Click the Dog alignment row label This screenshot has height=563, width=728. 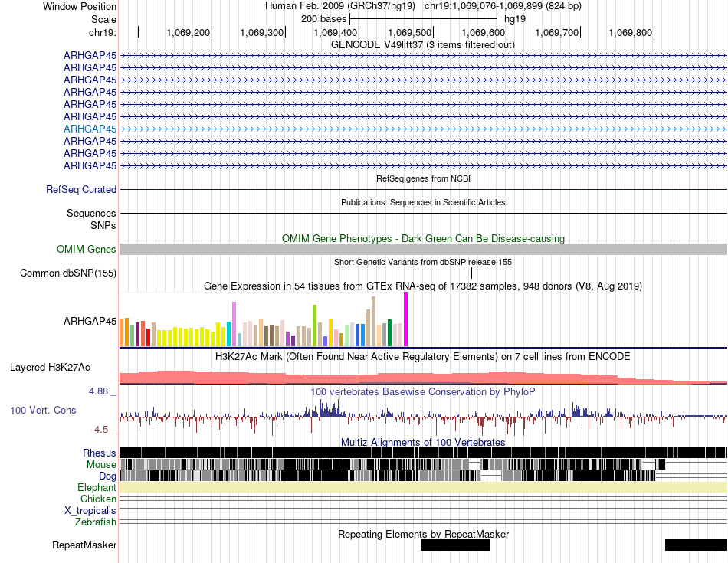(107, 476)
